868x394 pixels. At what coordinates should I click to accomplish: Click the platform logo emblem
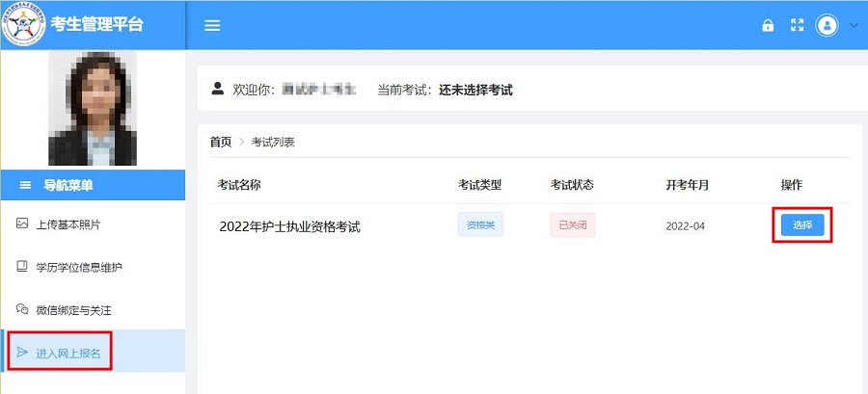point(24,24)
